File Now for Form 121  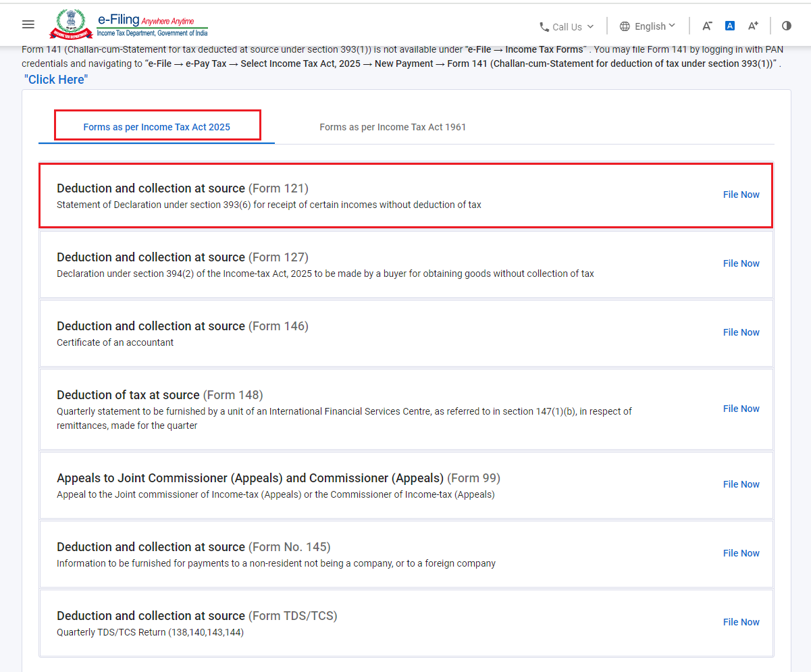(741, 195)
